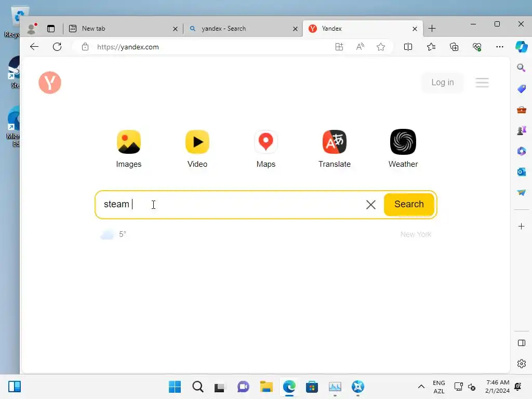Click the yellow Search button

coord(409,204)
